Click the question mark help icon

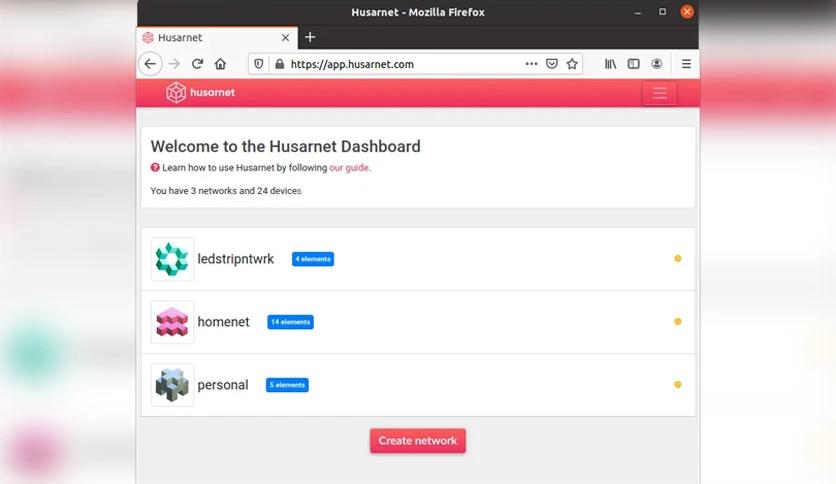click(155, 167)
